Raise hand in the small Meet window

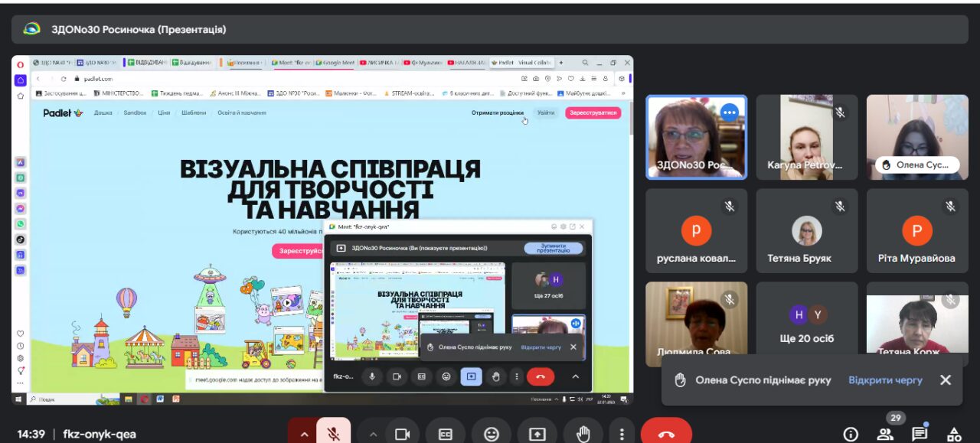(x=495, y=376)
